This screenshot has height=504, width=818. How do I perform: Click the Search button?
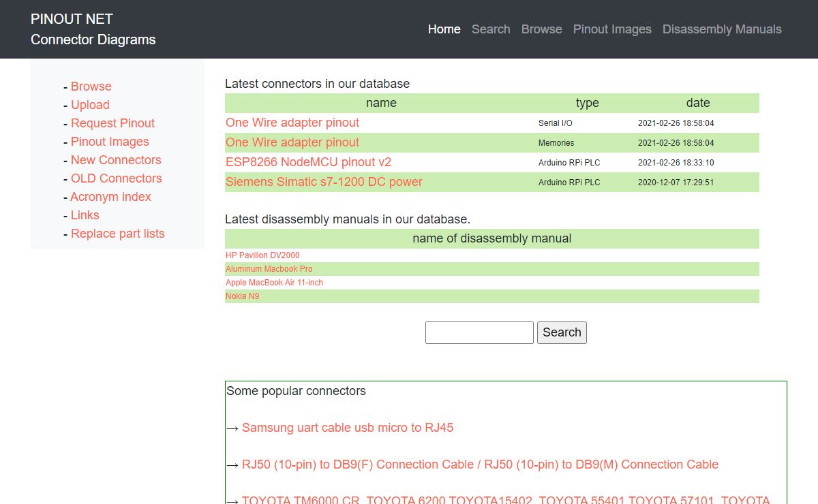point(562,332)
